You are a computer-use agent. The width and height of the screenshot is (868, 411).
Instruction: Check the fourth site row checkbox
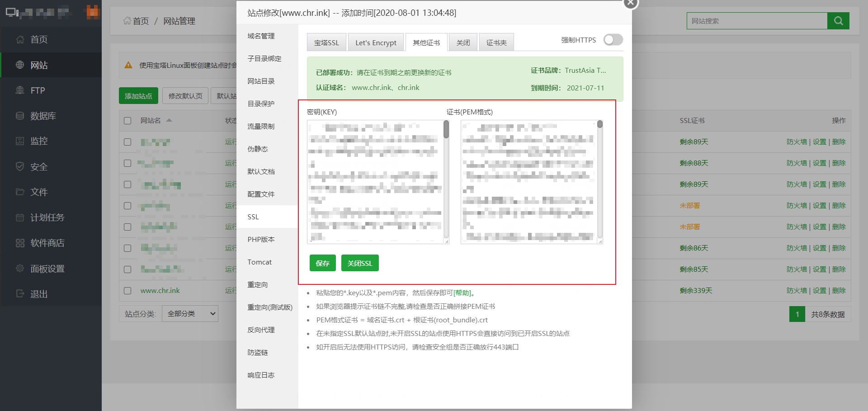pyautogui.click(x=127, y=206)
